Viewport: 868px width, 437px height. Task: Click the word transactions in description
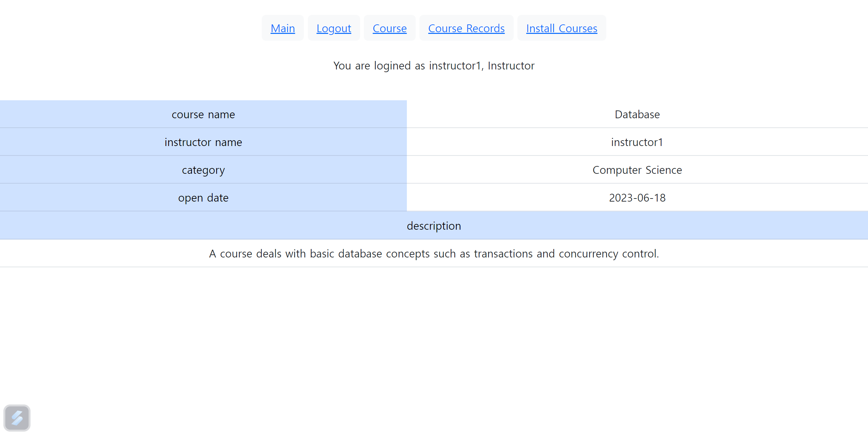click(x=503, y=254)
